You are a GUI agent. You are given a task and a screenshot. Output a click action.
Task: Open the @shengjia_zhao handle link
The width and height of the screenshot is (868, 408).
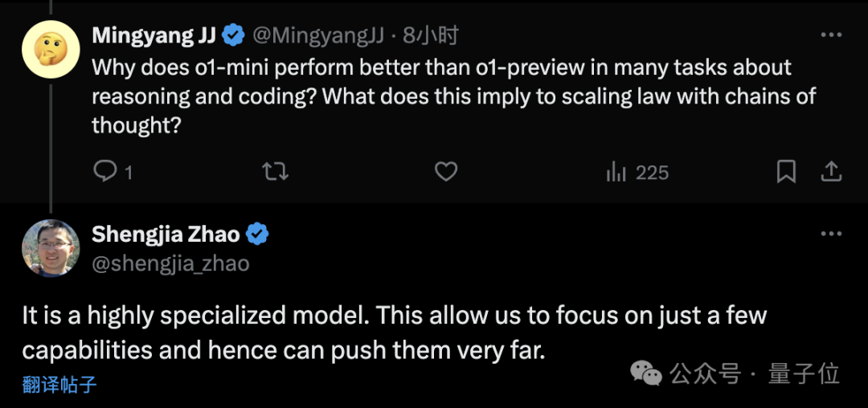170,263
